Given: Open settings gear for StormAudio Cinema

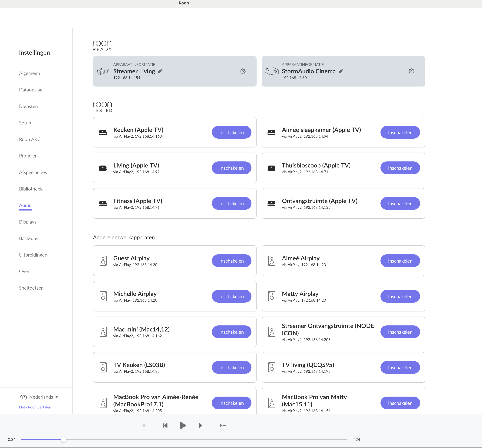Looking at the screenshot, I should 411,71.
